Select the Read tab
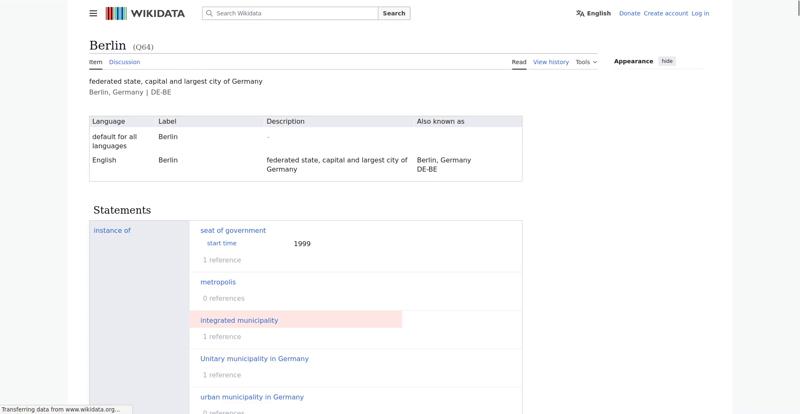800x414 pixels. point(519,62)
